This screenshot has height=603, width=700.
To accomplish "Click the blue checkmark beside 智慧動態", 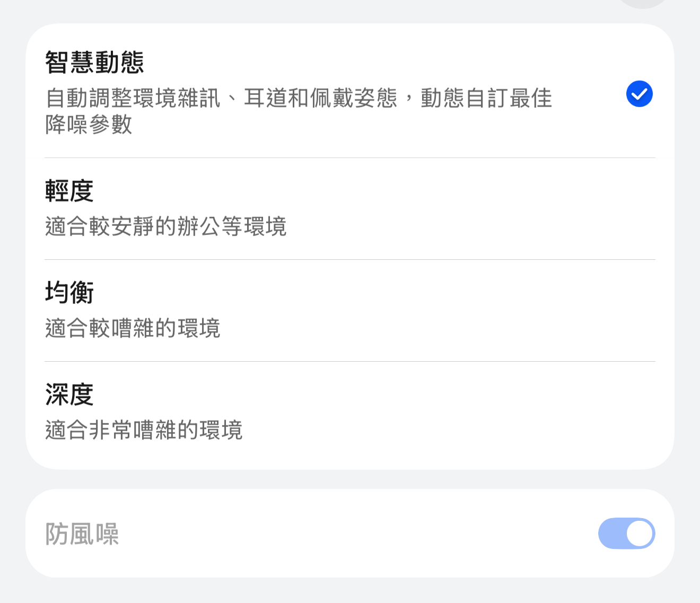I will 639,94.
